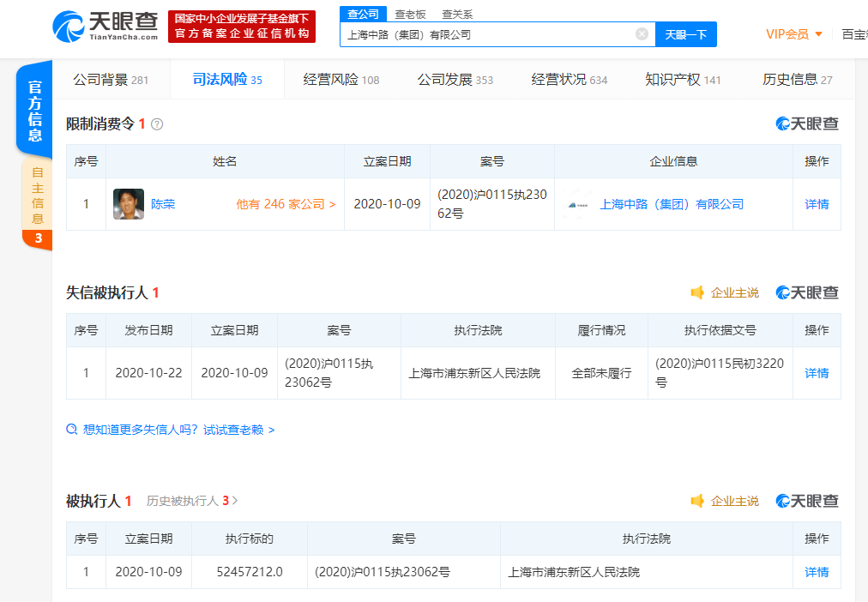Switch to the 查公司 search tab
The width and height of the screenshot is (868, 602).
363,15
